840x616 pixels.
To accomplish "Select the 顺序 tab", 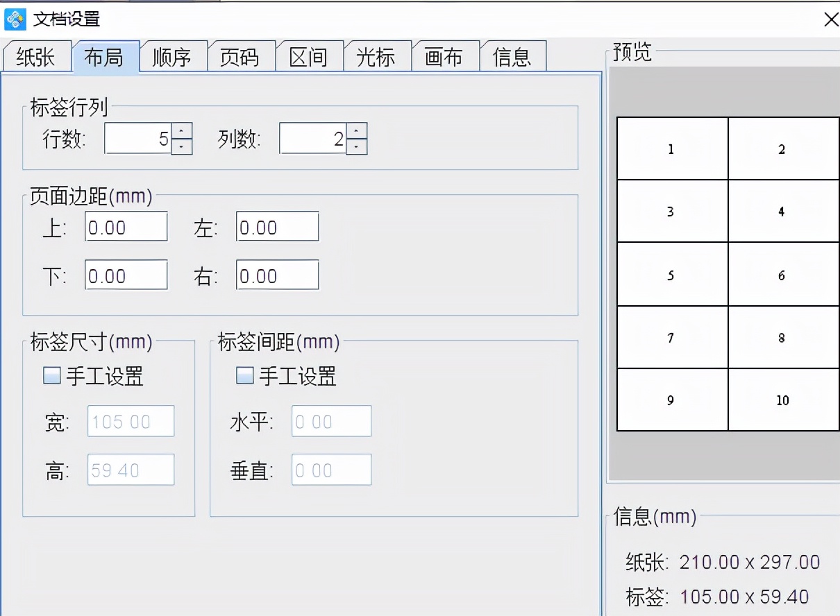I will click(174, 58).
